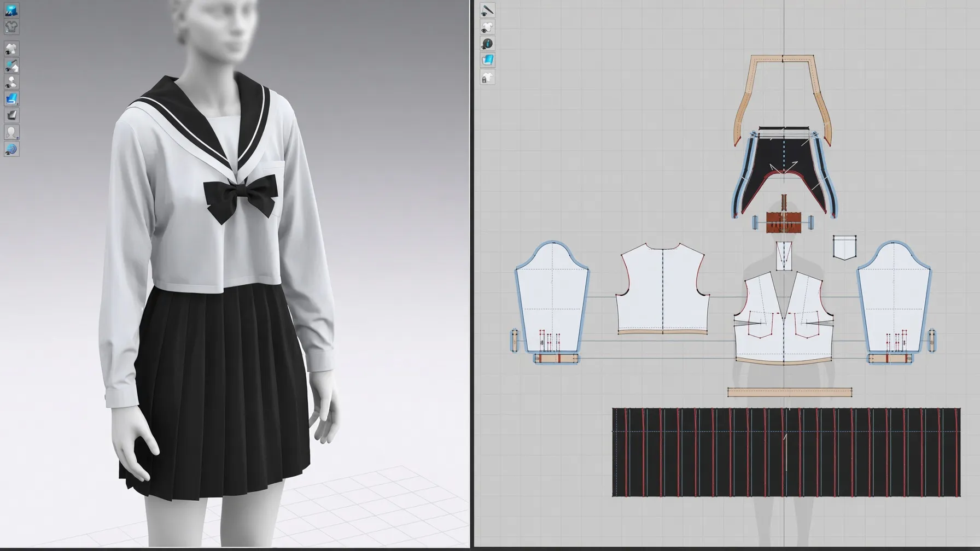
Task: Toggle show garment display icon in 3D toolbar
Action: click(11, 49)
